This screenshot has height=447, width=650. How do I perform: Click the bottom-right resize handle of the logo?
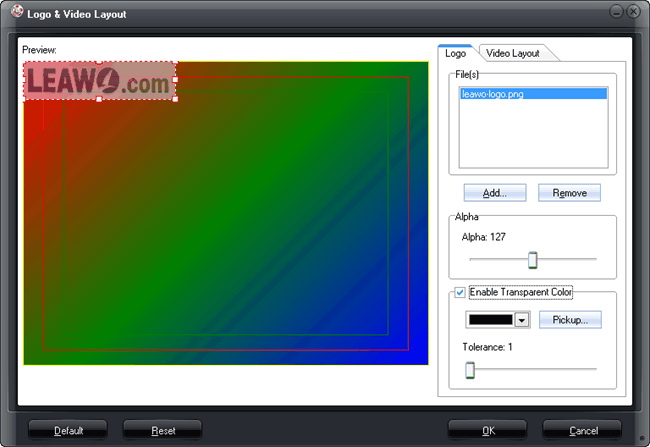click(x=175, y=99)
